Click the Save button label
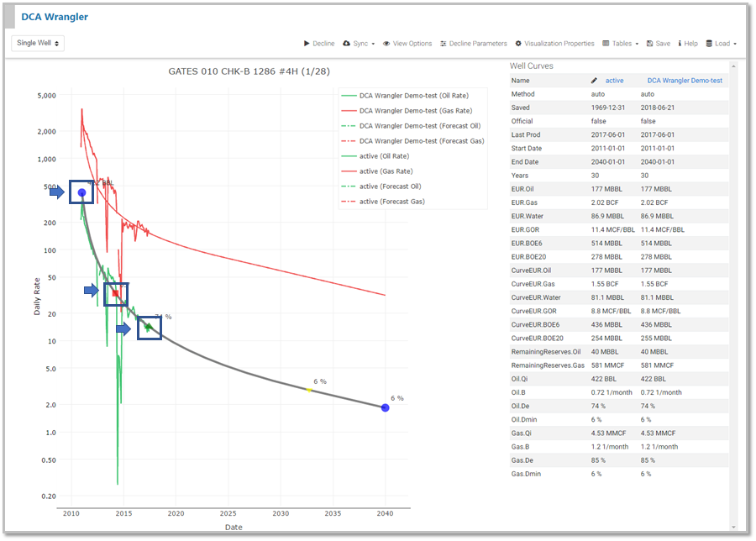Image resolution: width=756 pixels, height=541 pixels. [663, 44]
